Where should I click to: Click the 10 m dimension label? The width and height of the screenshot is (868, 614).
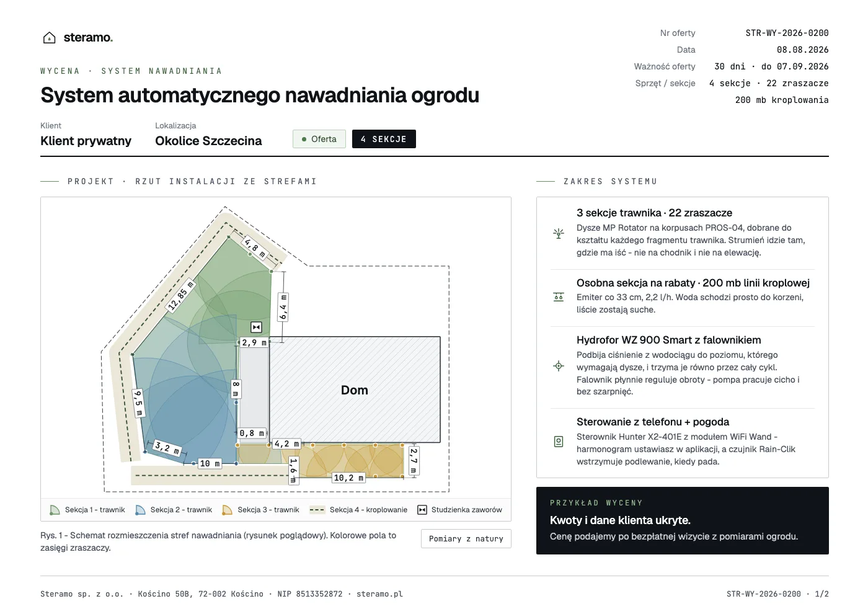[x=210, y=463]
